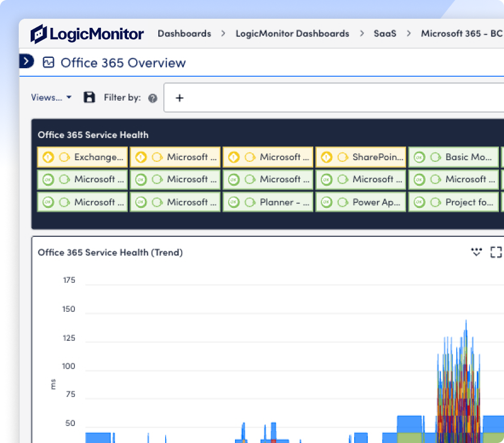Open the Views dropdown
This screenshot has width=504, height=443.
pyautogui.click(x=51, y=98)
